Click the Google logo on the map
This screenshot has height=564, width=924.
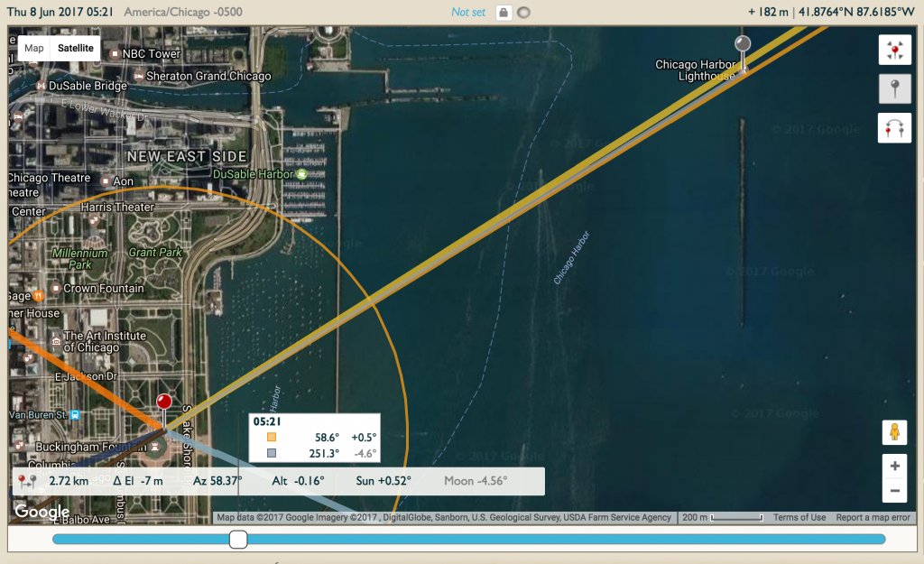42,512
